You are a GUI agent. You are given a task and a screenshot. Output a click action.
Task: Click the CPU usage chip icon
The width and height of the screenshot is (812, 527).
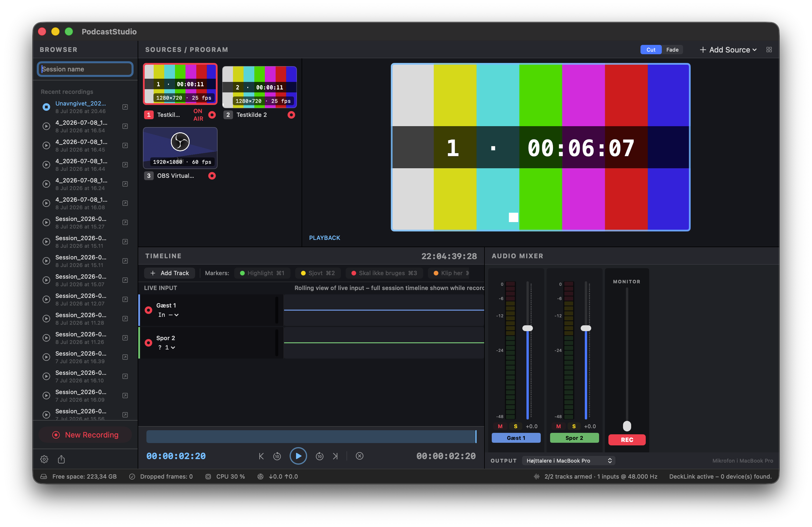(x=208, y=477)
